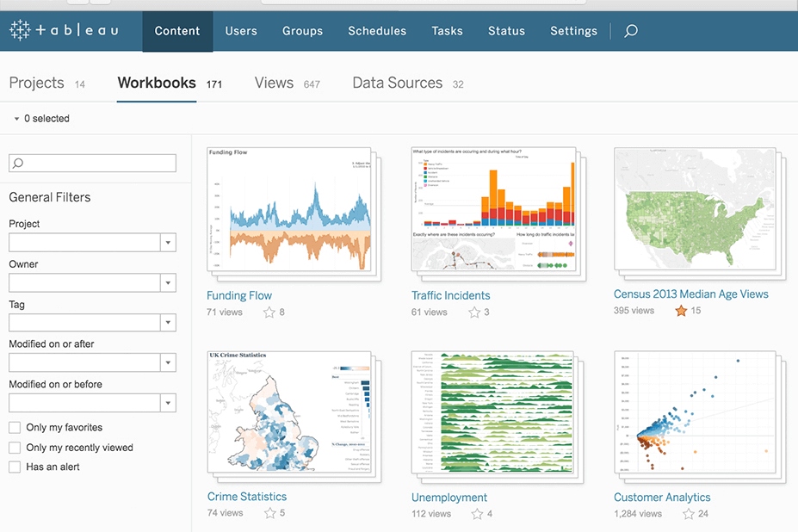This screenshot has height=532, width=798.
Task: Favorite the Traffic Incidents workbook star
Action: pyautogui.click(x=474, y=312)
